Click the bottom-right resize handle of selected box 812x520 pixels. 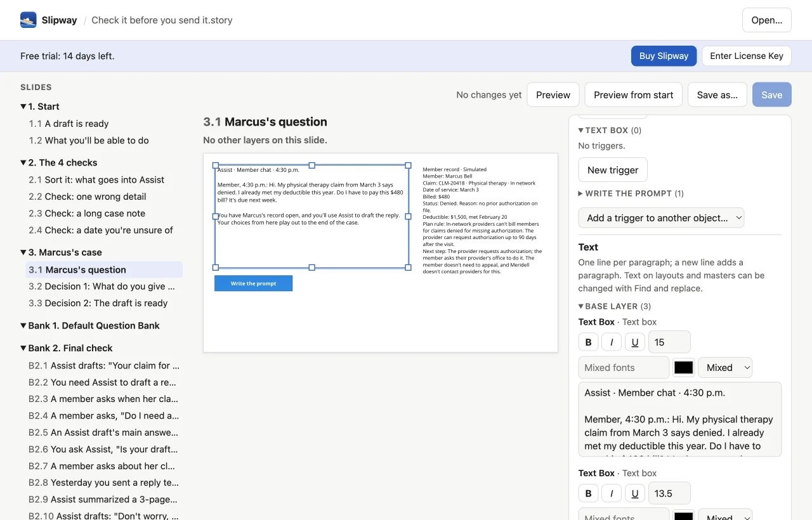point(409,268)
